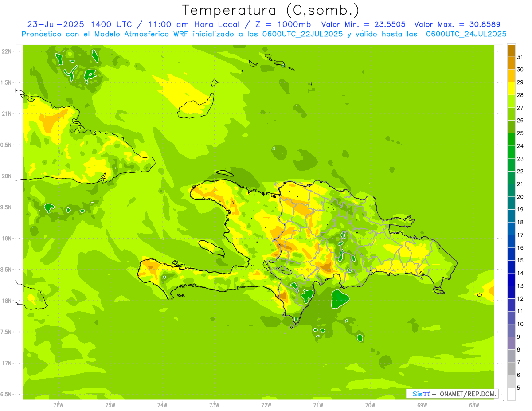Click the latitude label '21N'
Screen dimensions: 532x411
coord(7,114)
